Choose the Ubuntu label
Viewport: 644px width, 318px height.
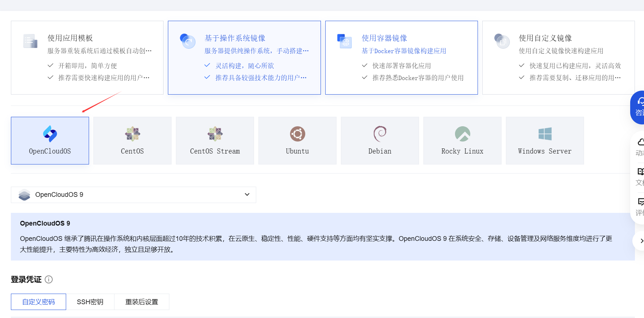[x=297, y=151]
